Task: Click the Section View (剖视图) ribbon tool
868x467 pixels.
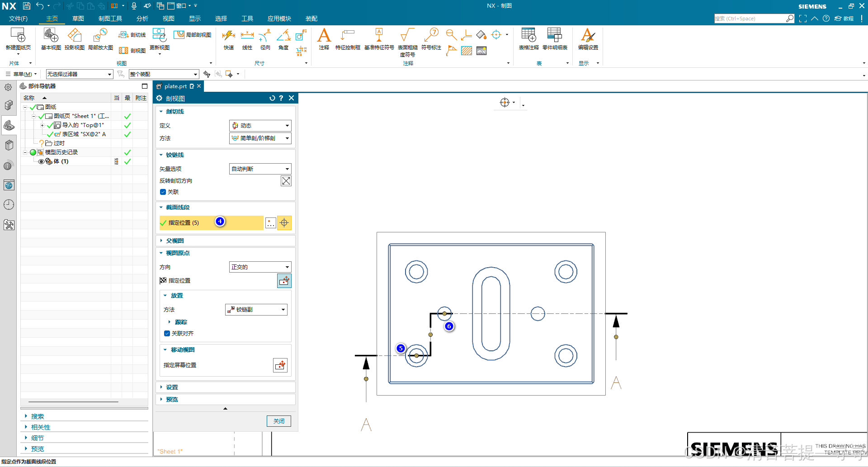Action: pyautogui.click(x=132, y=50)
